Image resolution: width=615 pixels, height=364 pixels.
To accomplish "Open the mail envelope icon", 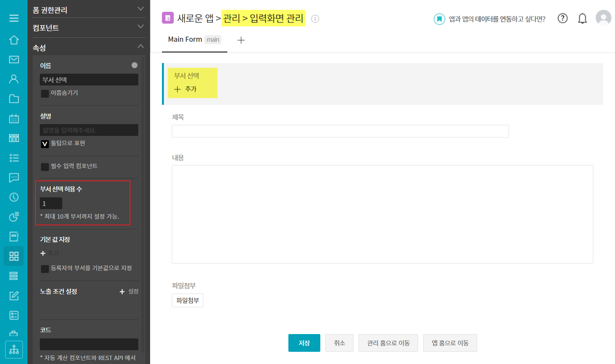I will point(14,59).
